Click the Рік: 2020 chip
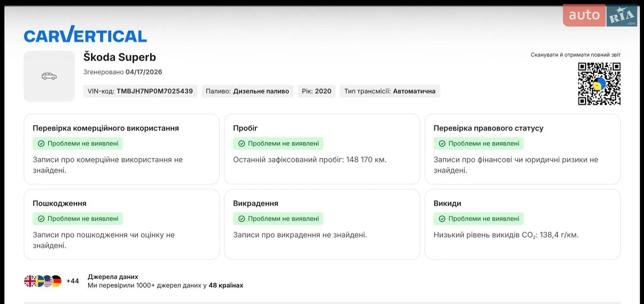 pos(316,91)
